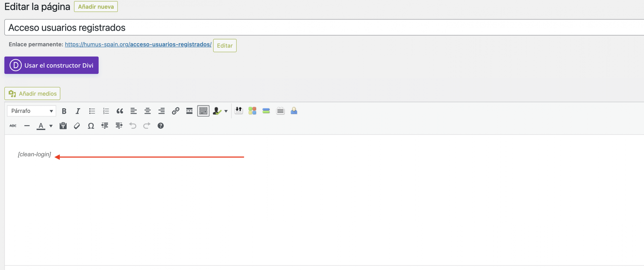This screenshot has width=644, height=270.
Task: Apply strikethrough formatting
Action: [x=13, y=126]
